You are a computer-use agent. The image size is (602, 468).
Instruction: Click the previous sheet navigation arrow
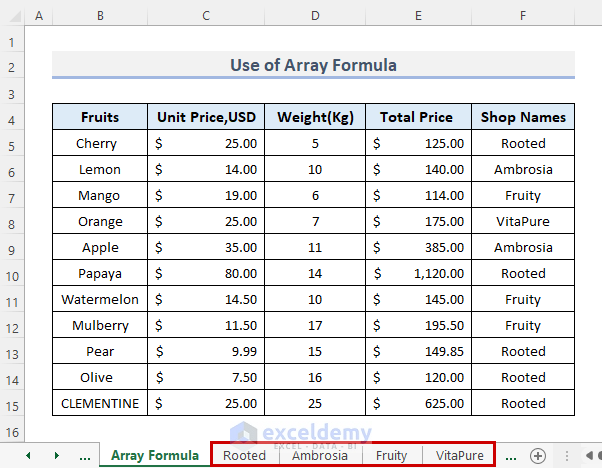(28, 455)
